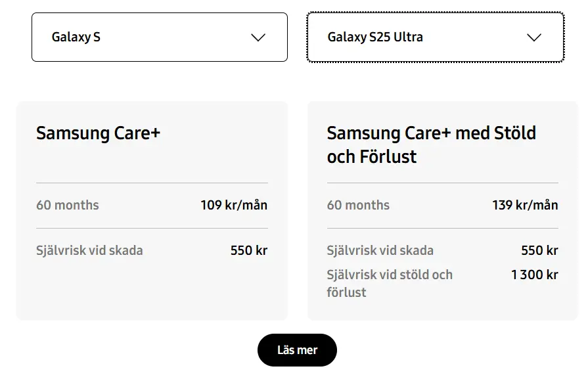This screenshot has height=379, width=588.
Task: Click the Självrisk vid stöld och förlust label
Action: [x=390, y=283]
